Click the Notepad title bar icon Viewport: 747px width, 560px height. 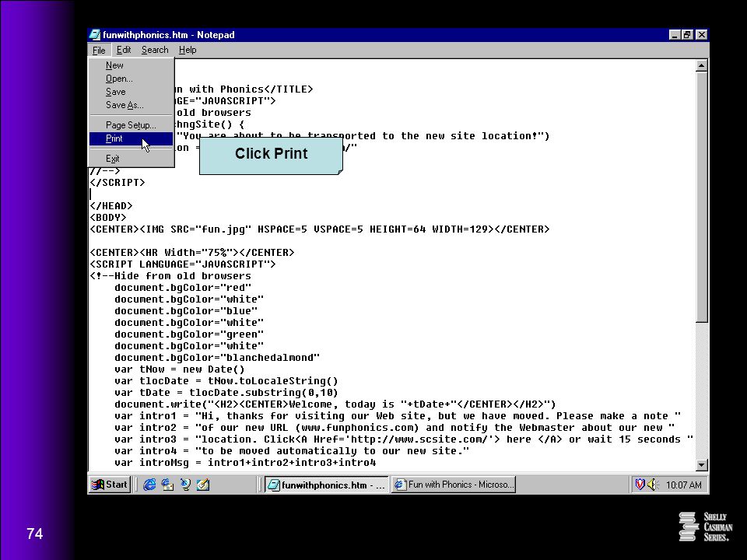click(95, 35)
